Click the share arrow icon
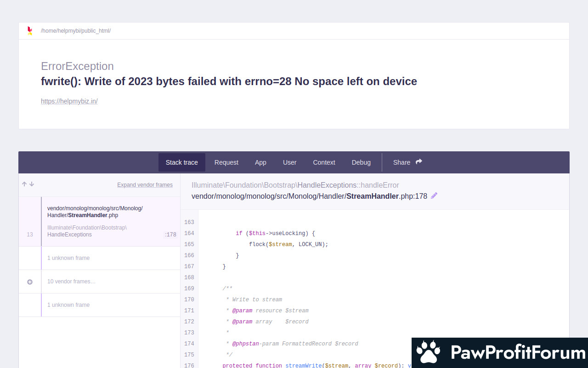588x368 pixels. 418,162
